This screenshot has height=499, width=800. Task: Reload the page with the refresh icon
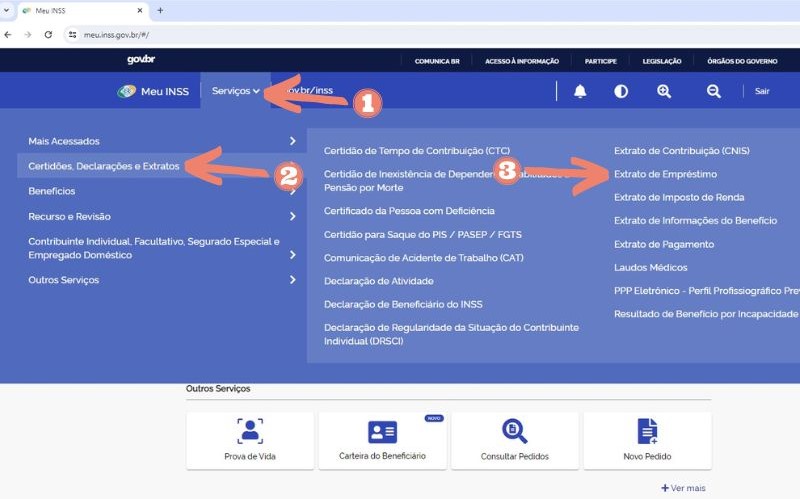click(x=48, y=35)
